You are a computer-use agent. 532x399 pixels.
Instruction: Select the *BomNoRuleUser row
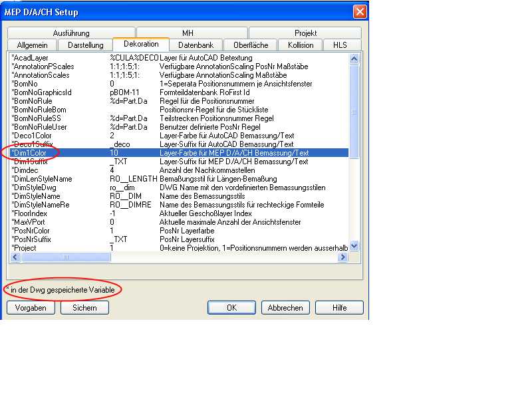click(180, 127)
